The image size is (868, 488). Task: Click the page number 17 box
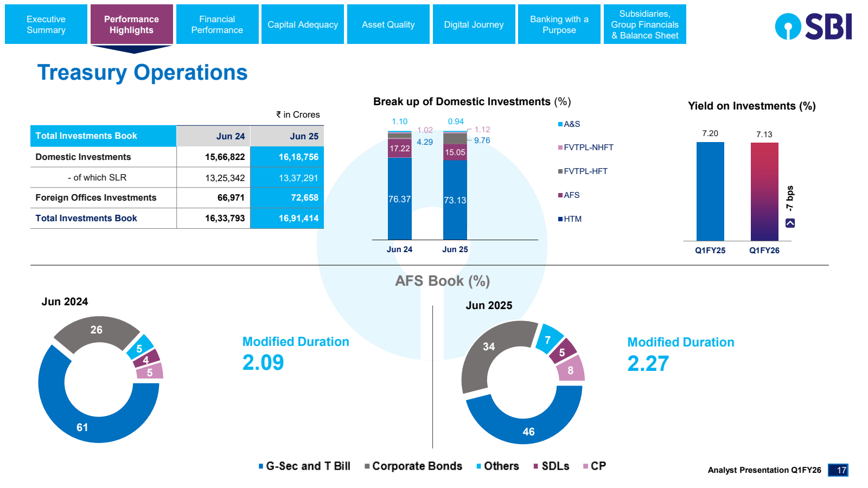pos(838,470)
